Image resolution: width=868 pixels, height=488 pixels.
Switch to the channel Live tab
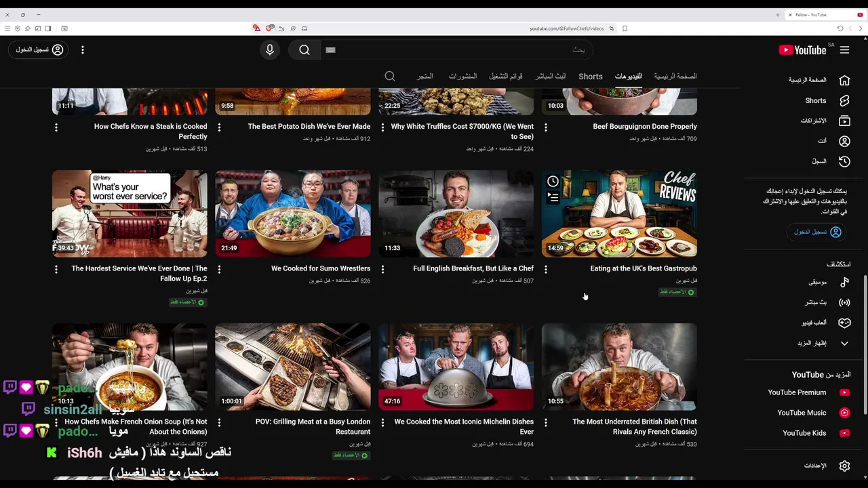tap(551, 76)
